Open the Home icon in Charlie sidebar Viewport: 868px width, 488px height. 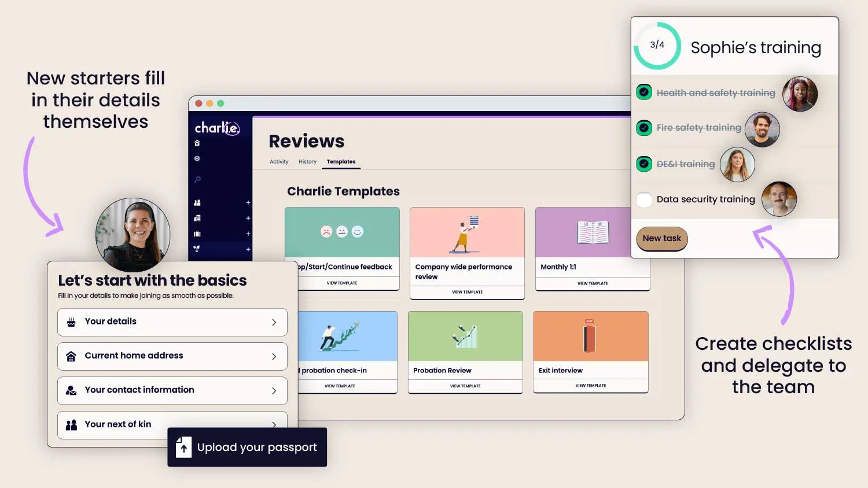pyautogui.click(x=197, y=142)
